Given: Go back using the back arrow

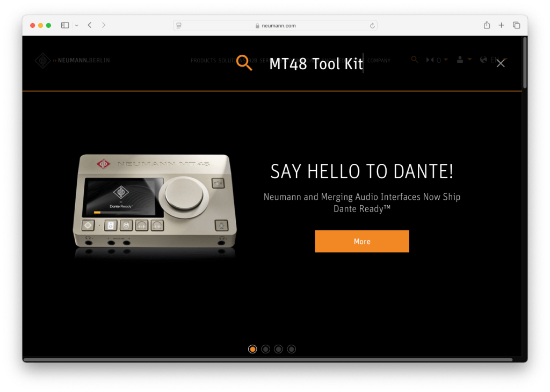Looking at the screenshot, I should [x=90, y=25].
